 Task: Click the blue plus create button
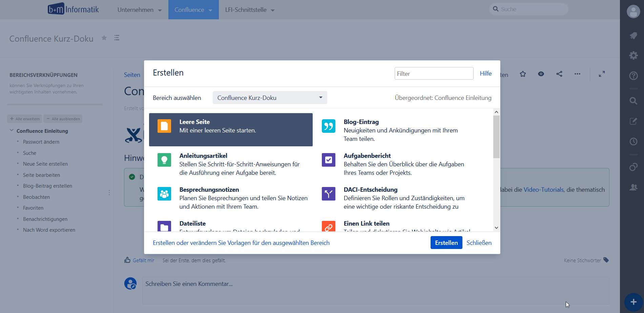pyautogui.click(x=633, y=302)
